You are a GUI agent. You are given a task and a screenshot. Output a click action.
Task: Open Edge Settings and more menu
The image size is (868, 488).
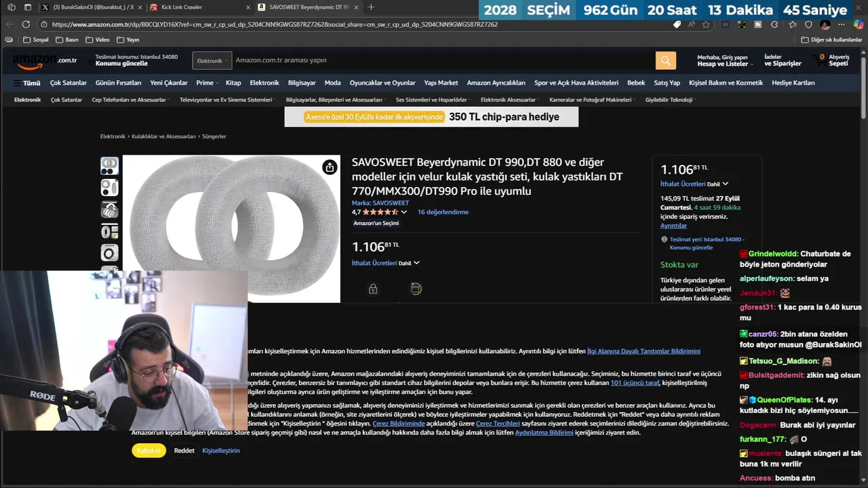pos(842,24)
